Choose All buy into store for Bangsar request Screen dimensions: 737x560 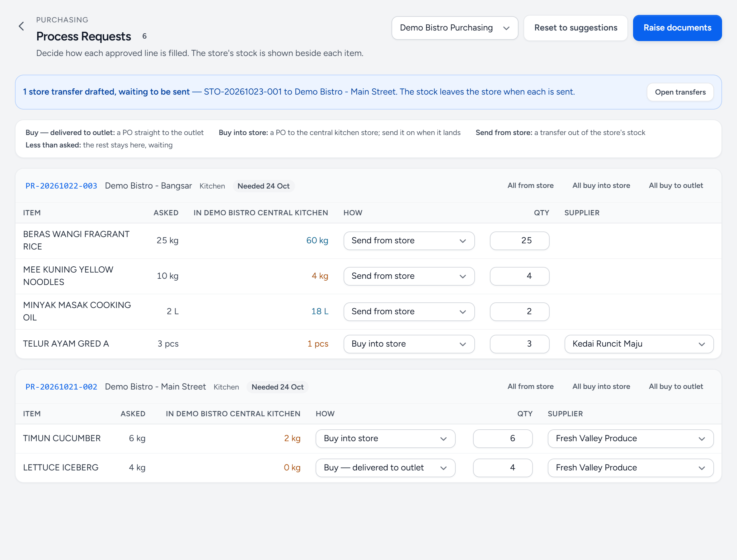point(601,186)
